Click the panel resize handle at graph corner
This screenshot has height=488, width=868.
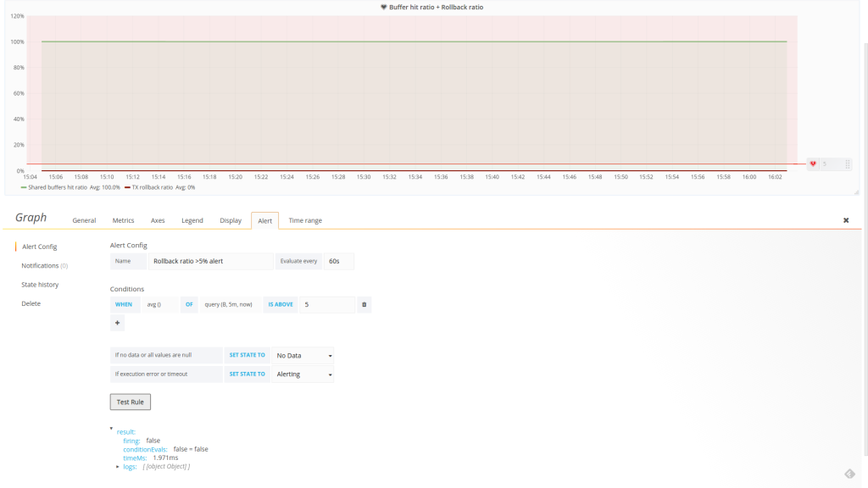click(x=856, y=192)
